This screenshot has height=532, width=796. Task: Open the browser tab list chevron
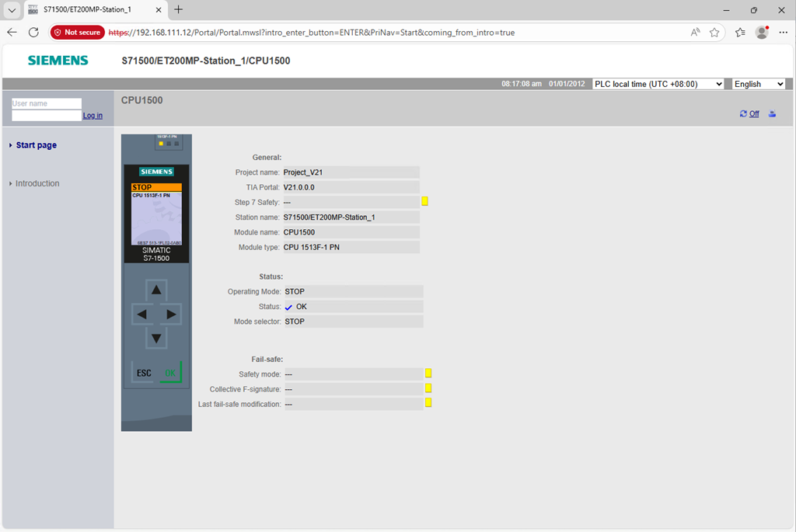[x=12, y=10]
